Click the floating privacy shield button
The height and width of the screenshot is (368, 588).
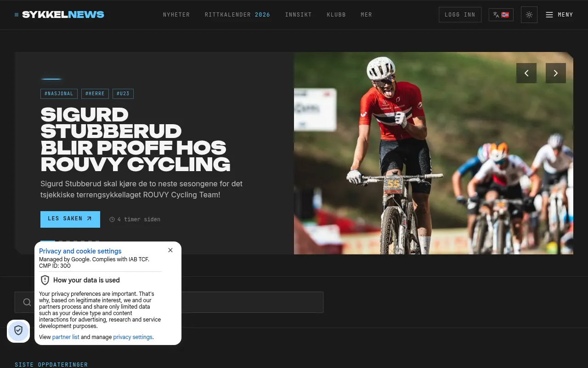click(18, 331)
